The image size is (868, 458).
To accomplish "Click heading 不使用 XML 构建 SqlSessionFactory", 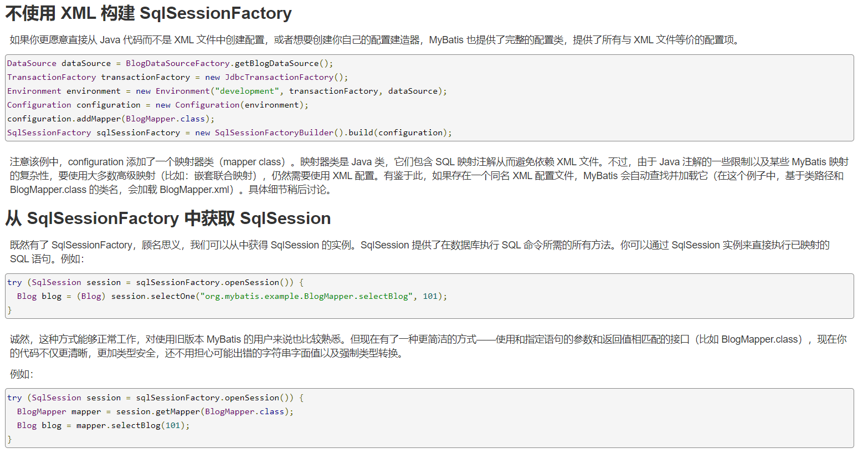I will [x=148, y=13].
